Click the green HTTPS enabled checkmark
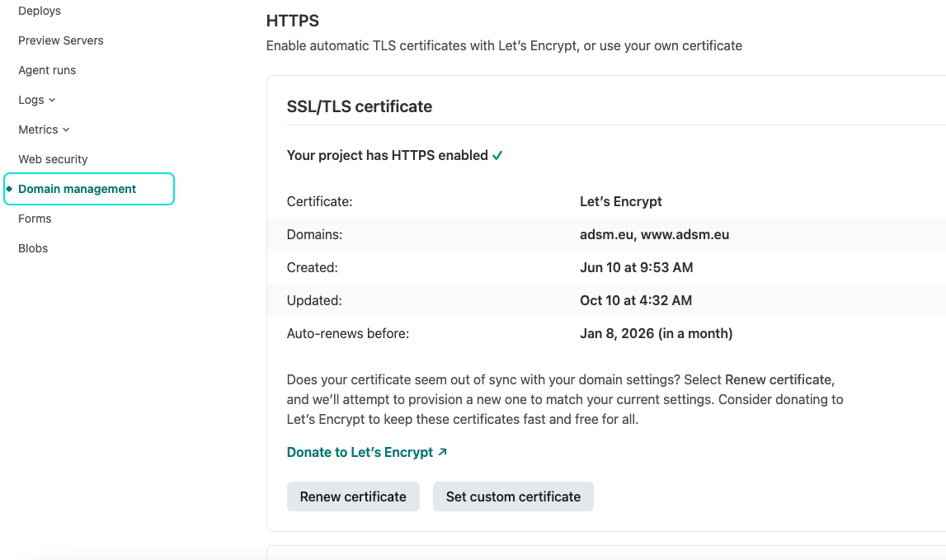Image resolution: width=946 pixels, height=560 pixels. pos(497,156)
